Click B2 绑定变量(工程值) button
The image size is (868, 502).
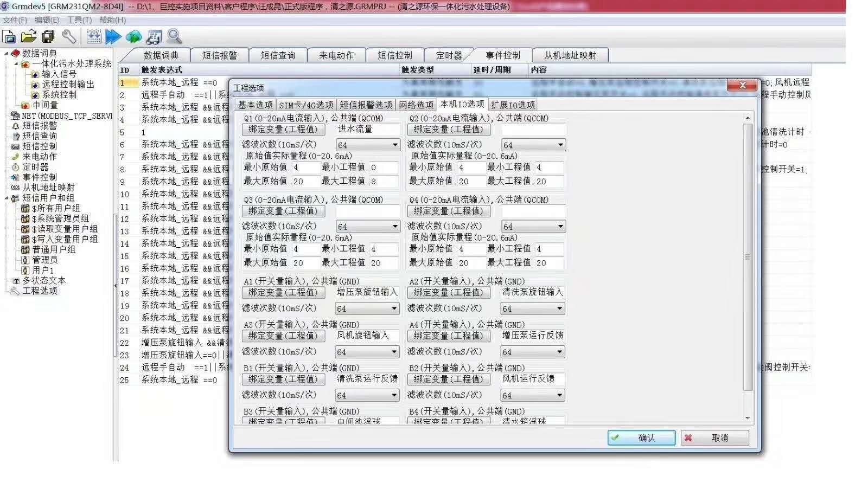tap(449, 379)
